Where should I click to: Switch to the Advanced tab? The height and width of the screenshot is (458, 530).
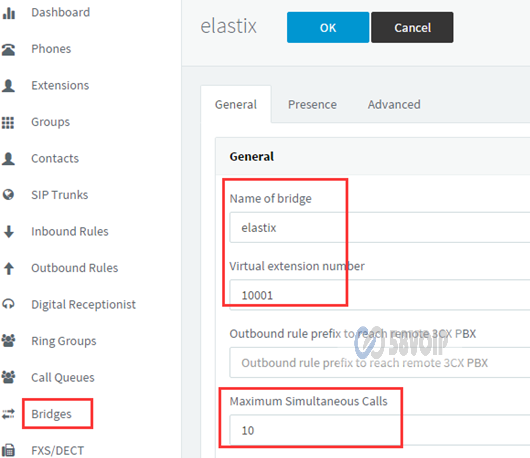394,104
